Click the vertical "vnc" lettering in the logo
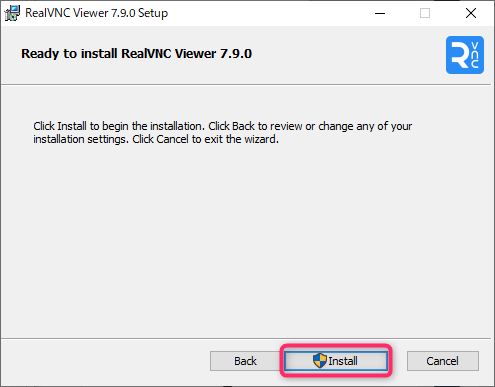Viewport: 495px width, 387px height. pos(475,55)
